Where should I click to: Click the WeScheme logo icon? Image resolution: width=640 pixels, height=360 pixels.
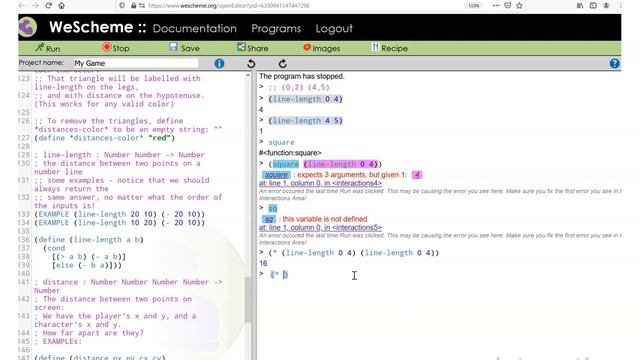coord(28,27)
